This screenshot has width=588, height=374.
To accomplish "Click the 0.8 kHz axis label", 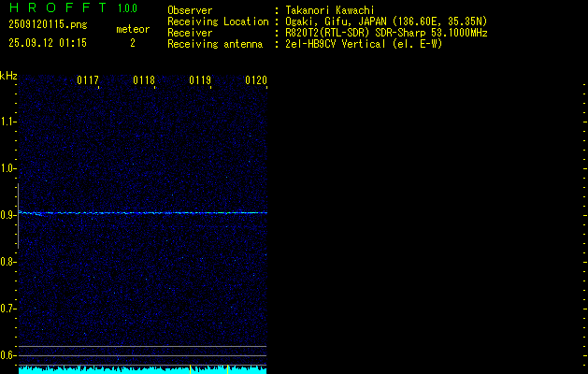I will click(x=7, y=262).
